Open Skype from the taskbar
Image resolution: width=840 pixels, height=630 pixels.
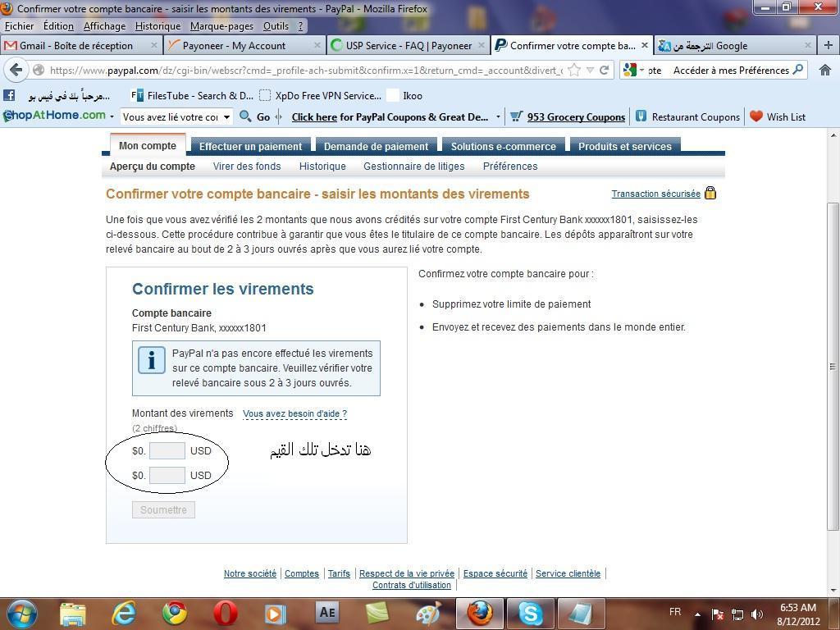(x=531, y=614)
